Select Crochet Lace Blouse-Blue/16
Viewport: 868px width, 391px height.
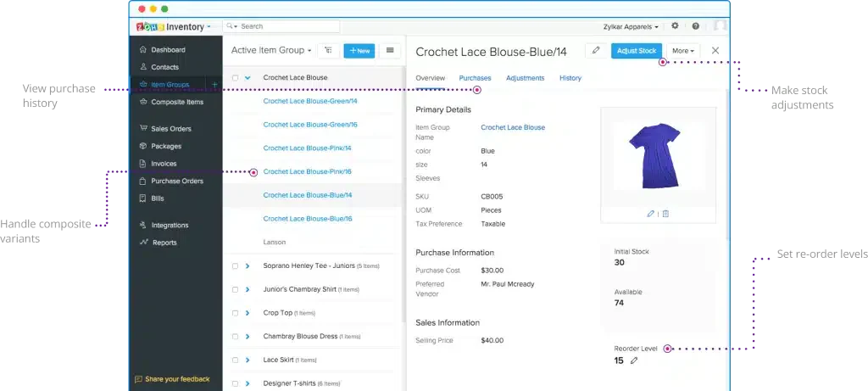(x=308, y=219)
